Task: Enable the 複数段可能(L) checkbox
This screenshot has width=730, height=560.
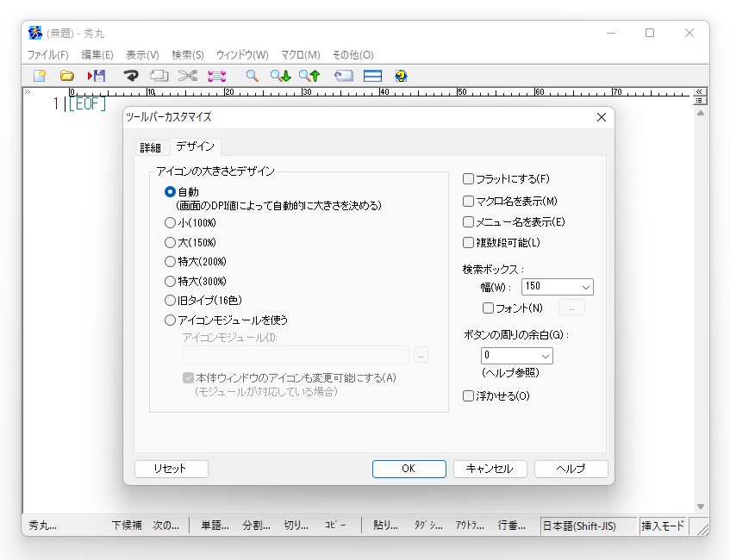Action: (x=468, y=243)
